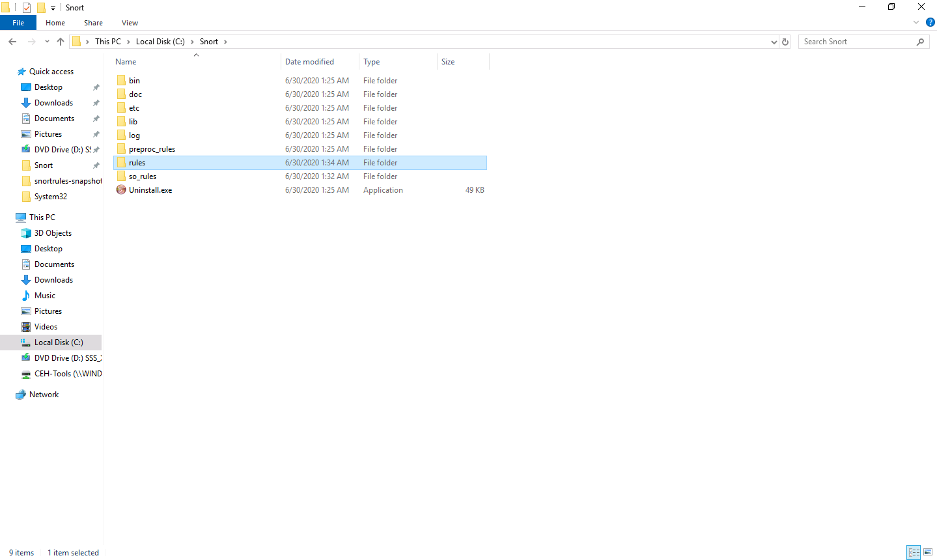Go up one folder level
The width and height of the screenshot is (937, 560).
point(61,42)
